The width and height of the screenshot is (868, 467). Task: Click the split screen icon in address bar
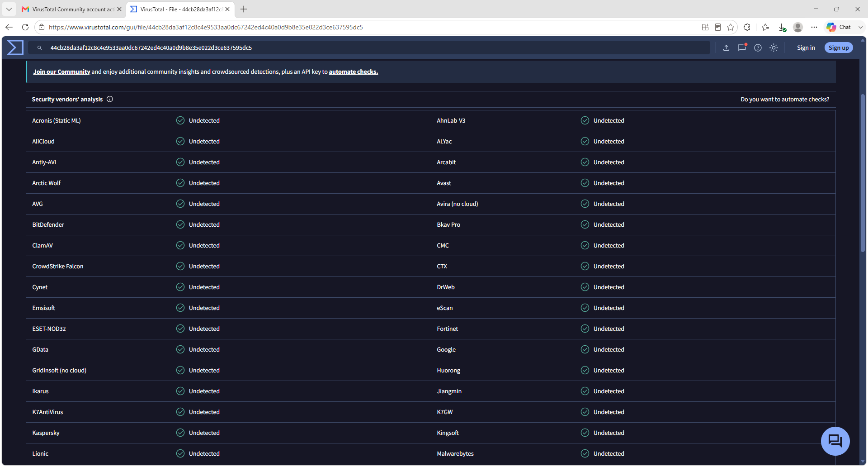(705, 27)
